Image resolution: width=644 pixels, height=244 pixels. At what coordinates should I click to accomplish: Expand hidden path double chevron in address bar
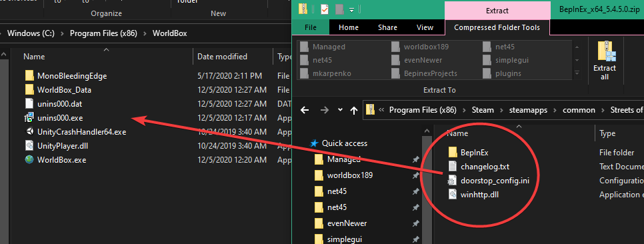tap(381, 110)
